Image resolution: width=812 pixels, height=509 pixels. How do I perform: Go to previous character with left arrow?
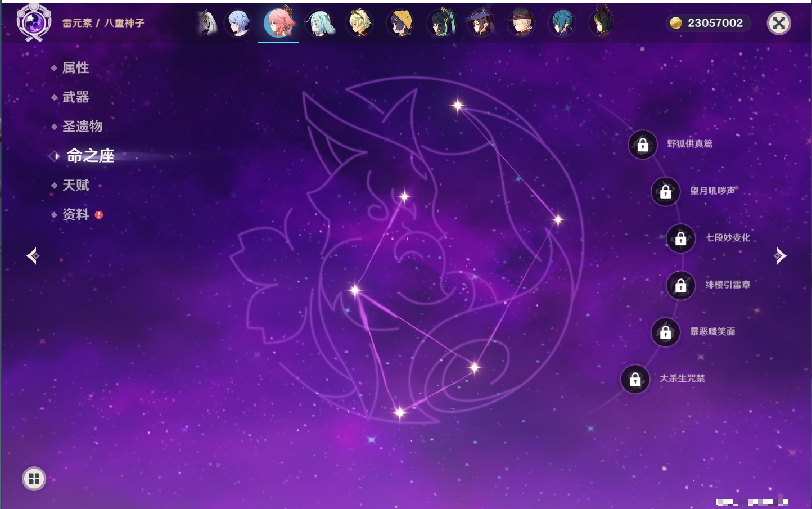coord(33,256)
